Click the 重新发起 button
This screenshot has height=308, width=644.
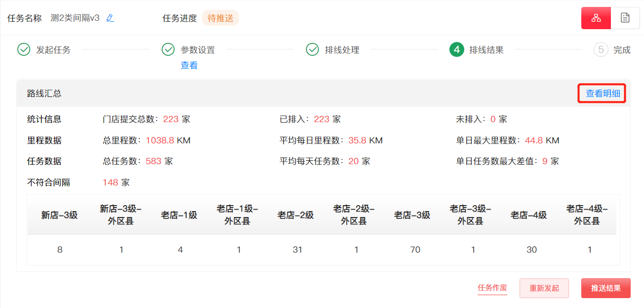click(x=544, y=288)
